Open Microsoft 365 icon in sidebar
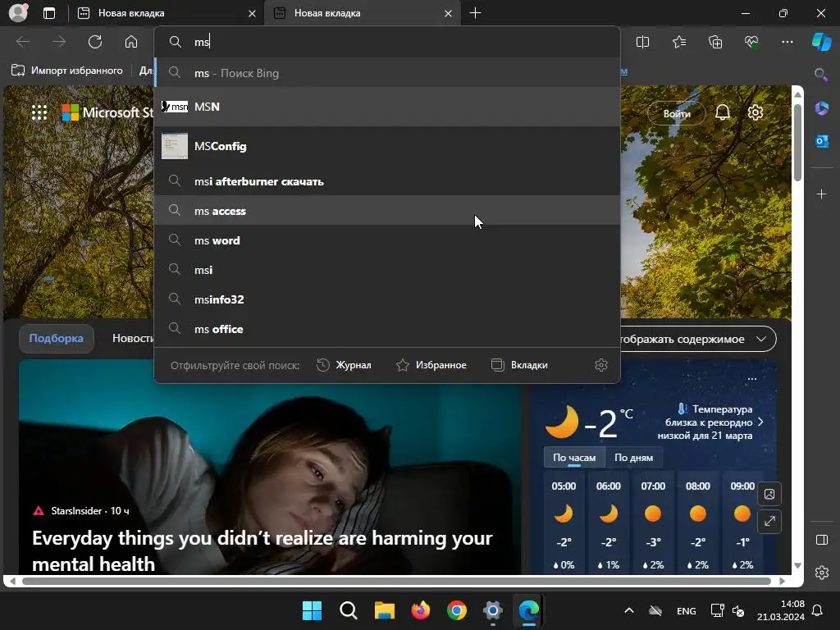The image size is (840, 630). [822, 107]
